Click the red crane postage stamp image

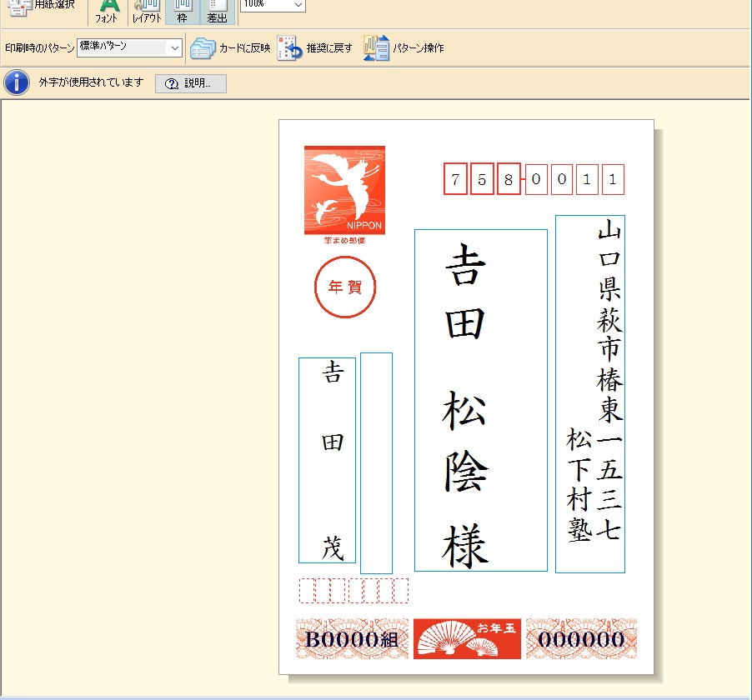(344, 191)
